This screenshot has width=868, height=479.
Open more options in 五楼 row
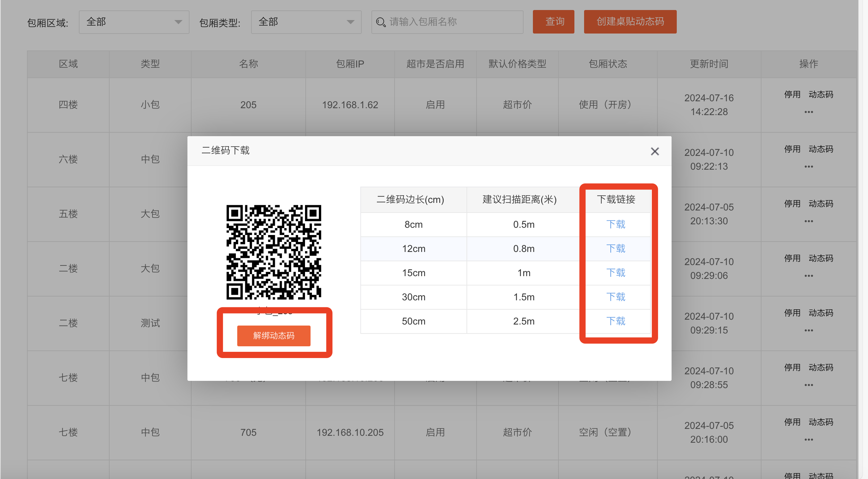pos(809,221)
